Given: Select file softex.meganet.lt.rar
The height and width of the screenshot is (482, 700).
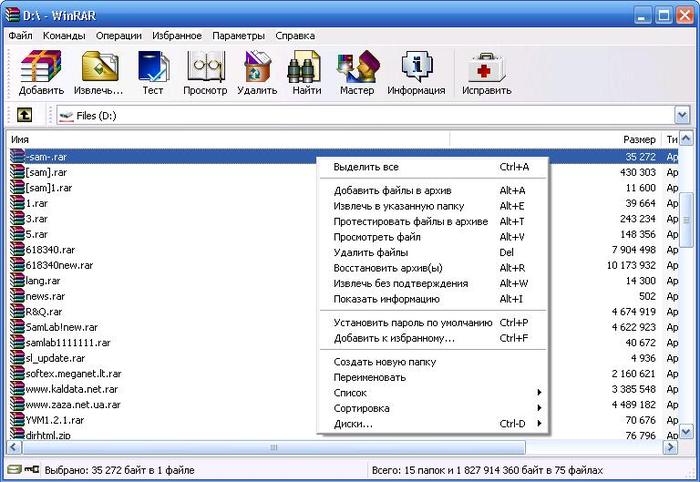Looking at the screenshot, I should click(74, 374).
